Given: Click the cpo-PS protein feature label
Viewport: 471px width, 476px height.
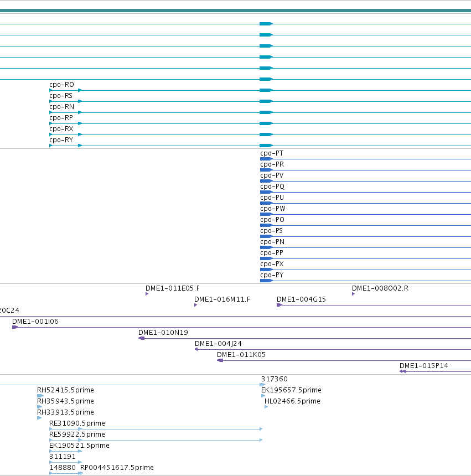Looking at the screenshot, I should pos(271,231).
